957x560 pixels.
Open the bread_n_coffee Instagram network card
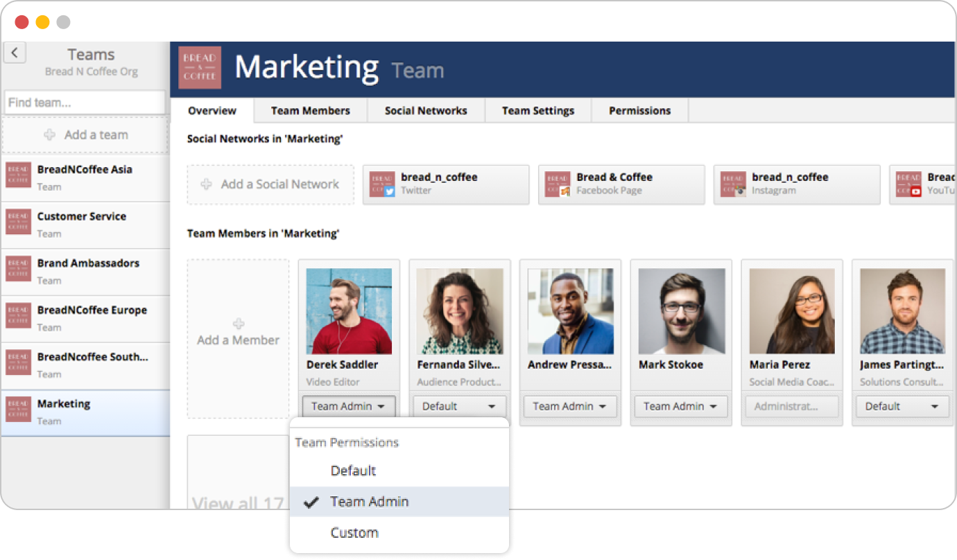[796, 184]
